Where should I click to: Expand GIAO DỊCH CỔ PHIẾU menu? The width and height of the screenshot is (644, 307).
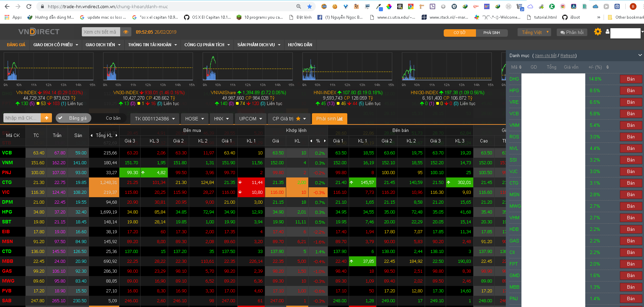[x=56, y=45]
